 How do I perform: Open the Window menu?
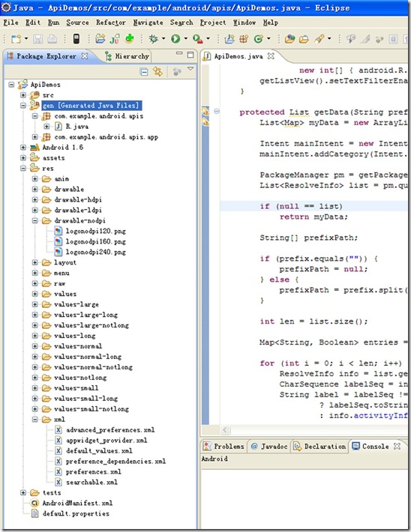click(x=244, y=22)
